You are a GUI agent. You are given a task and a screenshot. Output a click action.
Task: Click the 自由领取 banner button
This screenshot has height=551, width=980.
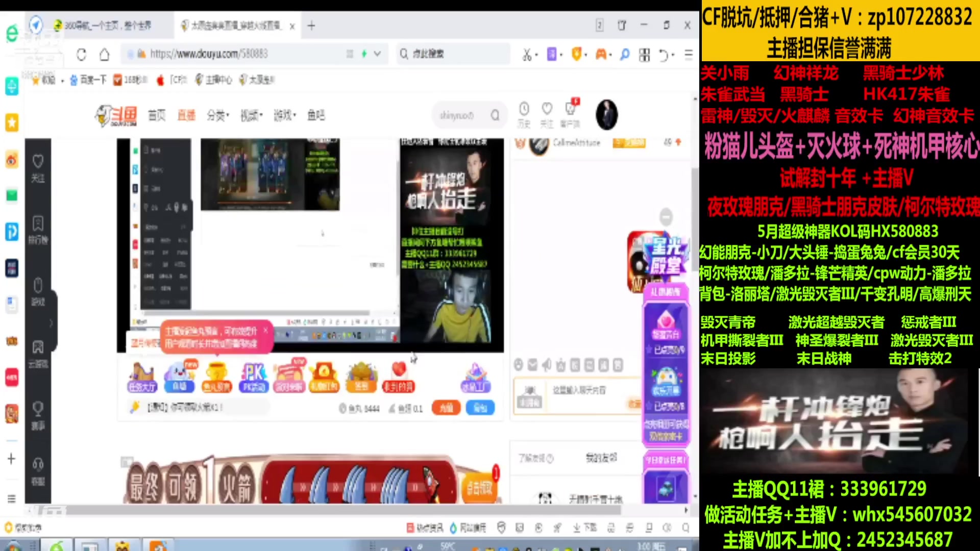coord(479,488)
